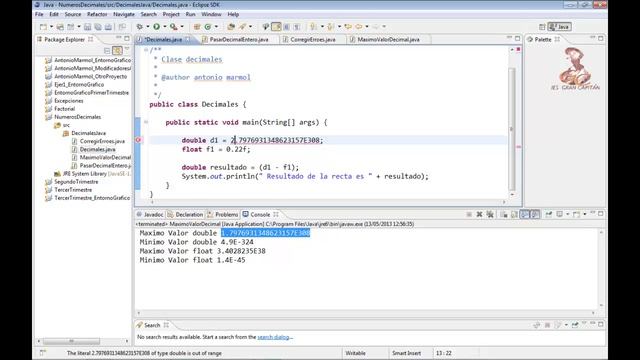Switch to MaximoValorDecimal.java editor tab
The height and width of the screenshot is (360, 640).
tap(388, 40)
